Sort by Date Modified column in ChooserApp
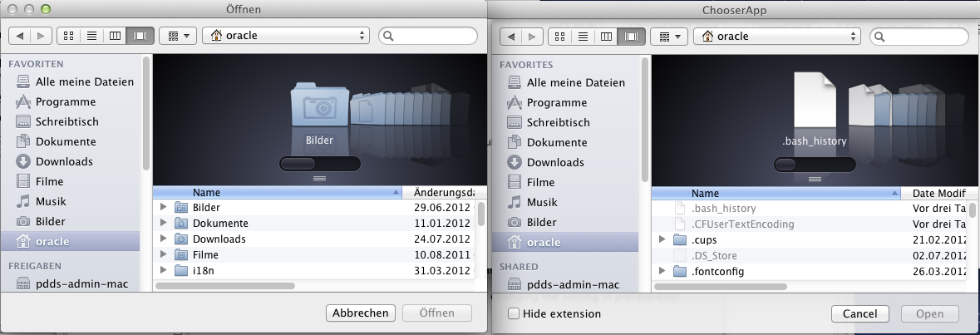The image size is (980, 335). tap(936, 193)
